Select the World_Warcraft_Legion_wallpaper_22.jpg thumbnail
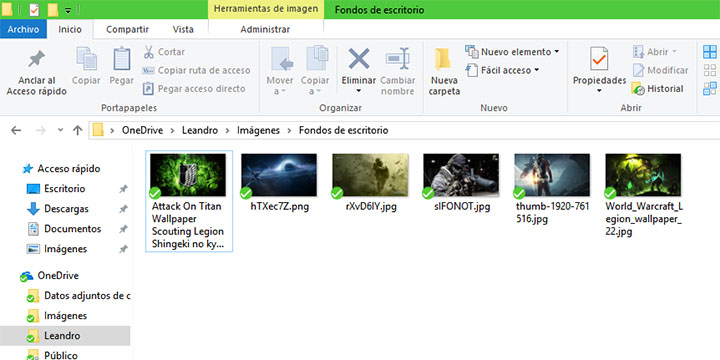 (x=643, y=175)
